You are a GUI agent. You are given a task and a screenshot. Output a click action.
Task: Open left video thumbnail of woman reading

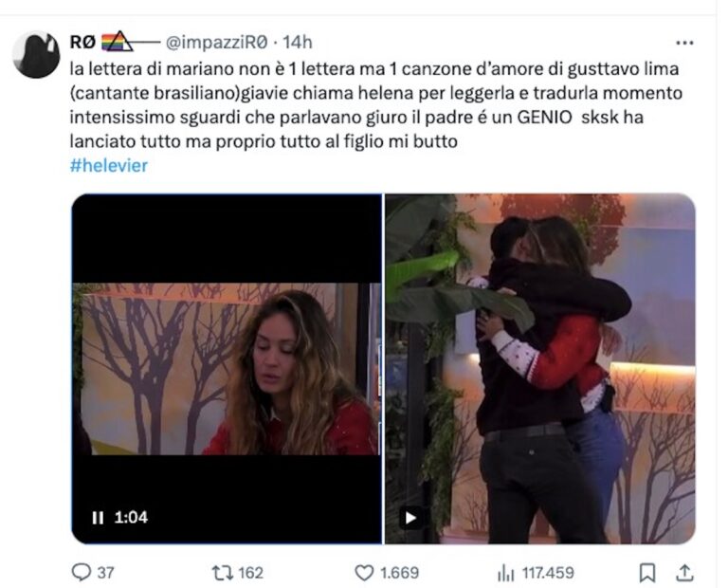[227, 369]
